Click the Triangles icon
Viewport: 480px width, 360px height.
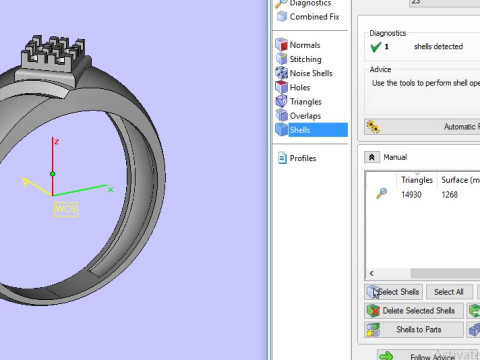click(282, 101)
